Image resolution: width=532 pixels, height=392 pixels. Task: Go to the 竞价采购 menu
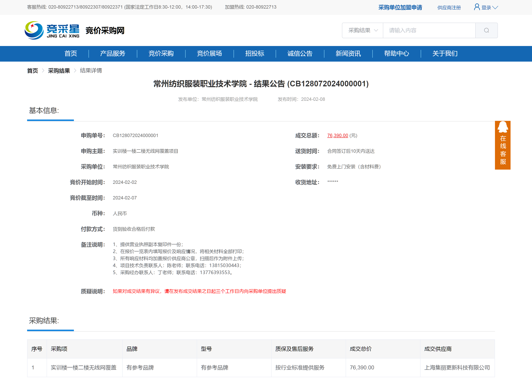click(161, 54)
